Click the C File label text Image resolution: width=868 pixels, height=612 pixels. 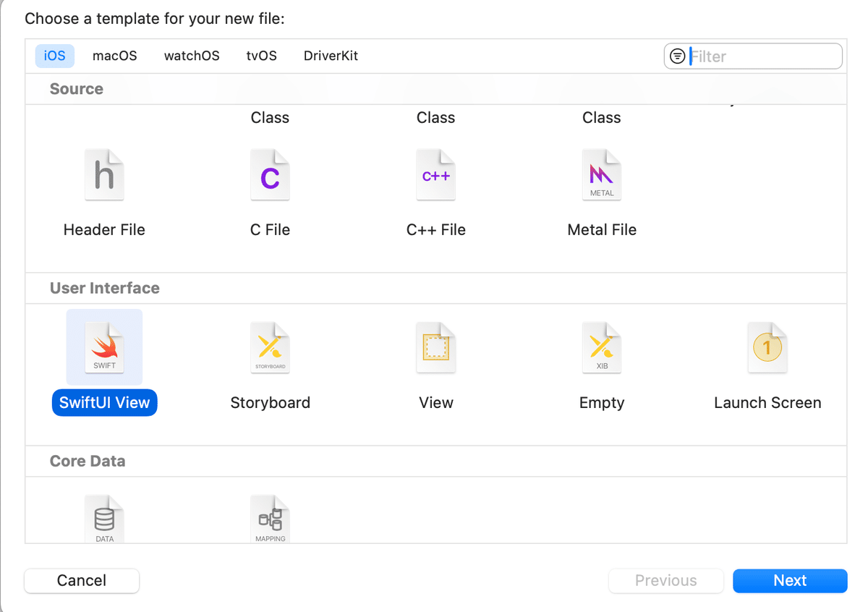click(x=270, y=230)
